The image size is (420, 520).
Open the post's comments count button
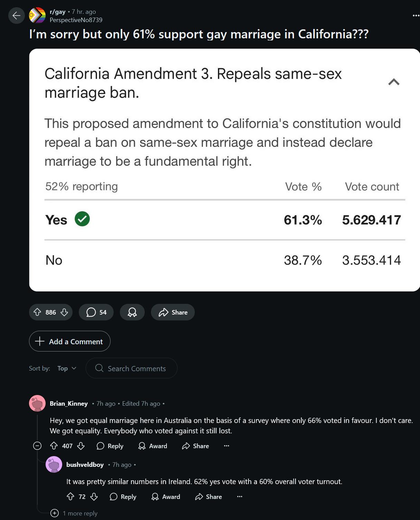point(96,312)
